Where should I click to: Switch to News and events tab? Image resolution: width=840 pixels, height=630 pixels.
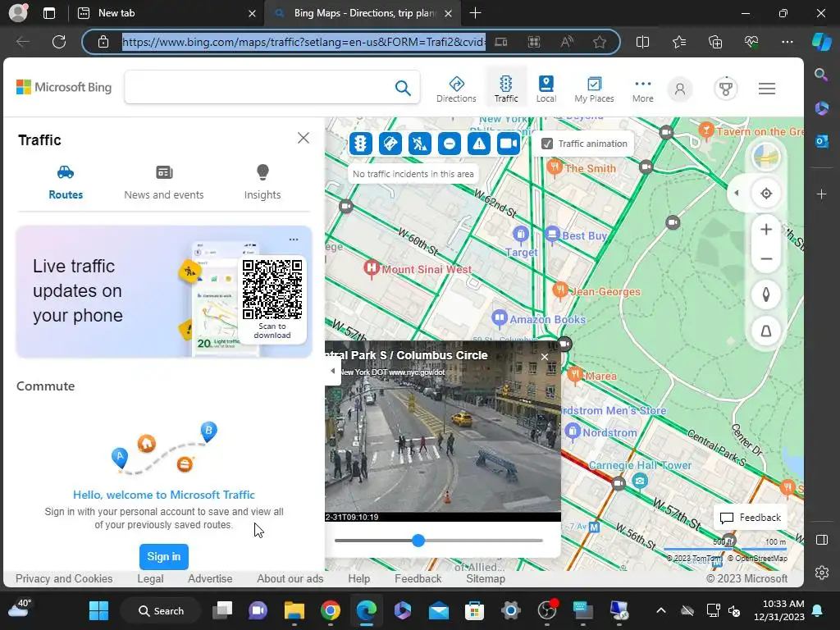coord(164,183)
